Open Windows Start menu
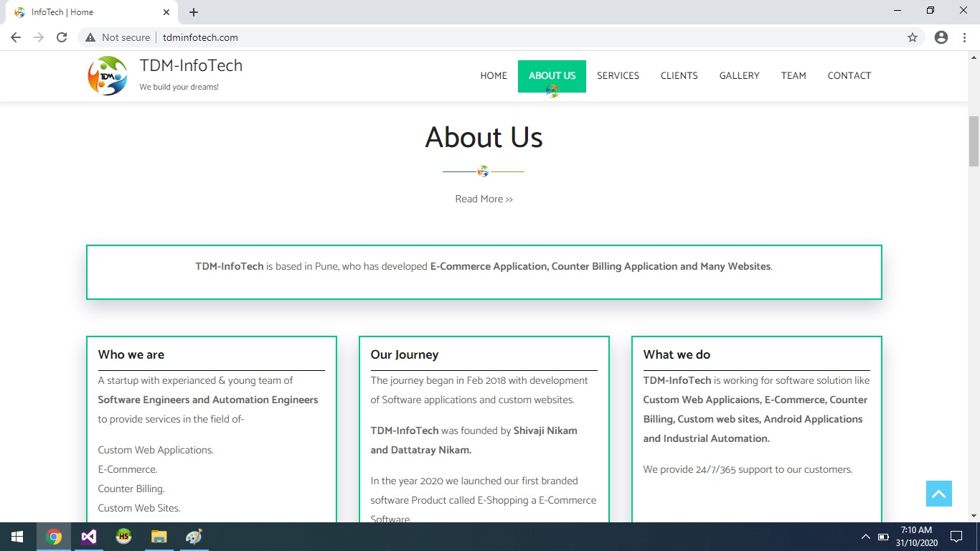 point(17,537)
